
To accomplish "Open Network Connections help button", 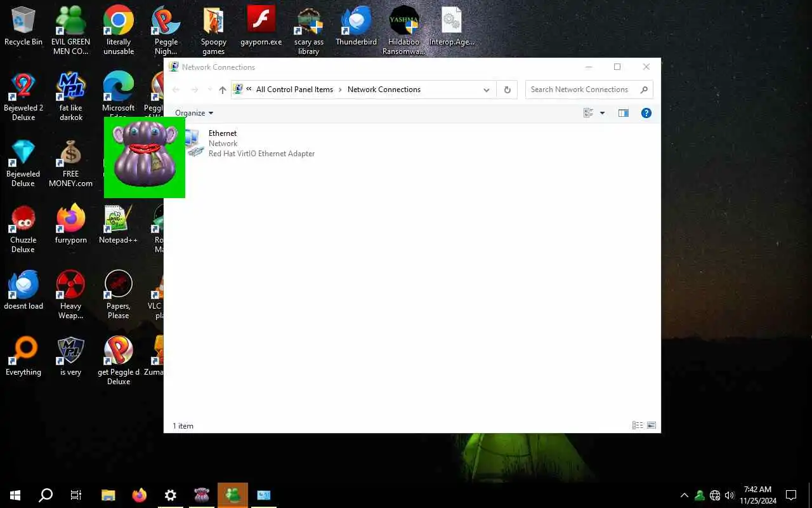I will click(646, 113).
